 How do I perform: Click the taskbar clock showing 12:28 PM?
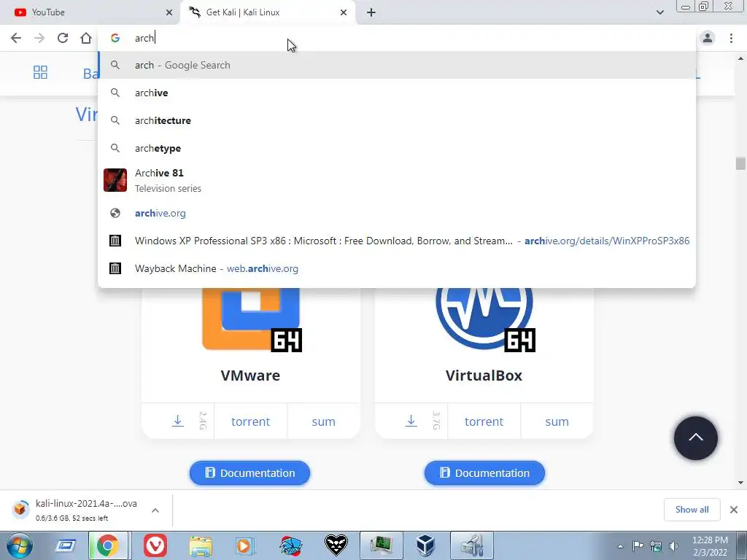710,546
